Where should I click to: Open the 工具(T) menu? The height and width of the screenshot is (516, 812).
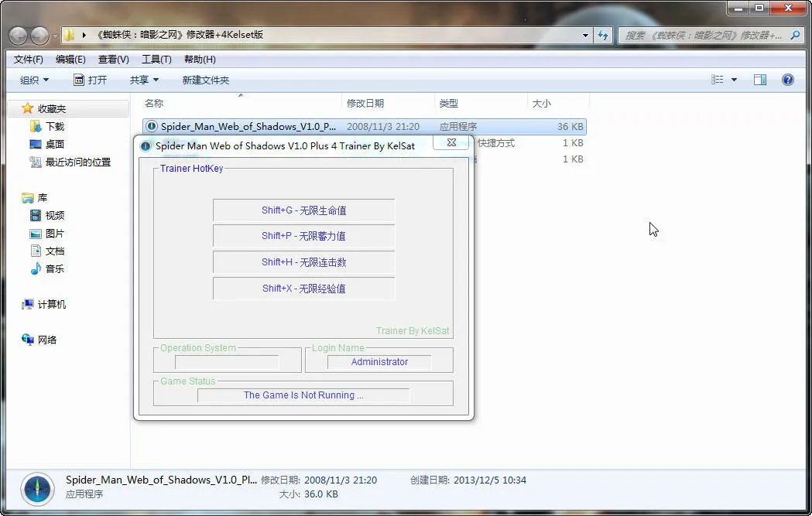156,60
